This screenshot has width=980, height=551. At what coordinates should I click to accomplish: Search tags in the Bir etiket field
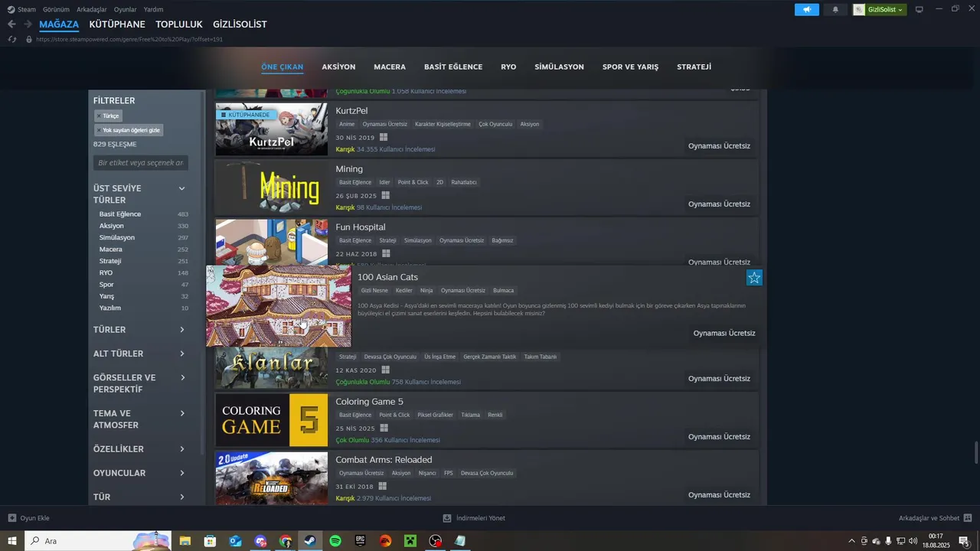pyautogui.click(x=141, y=163)
